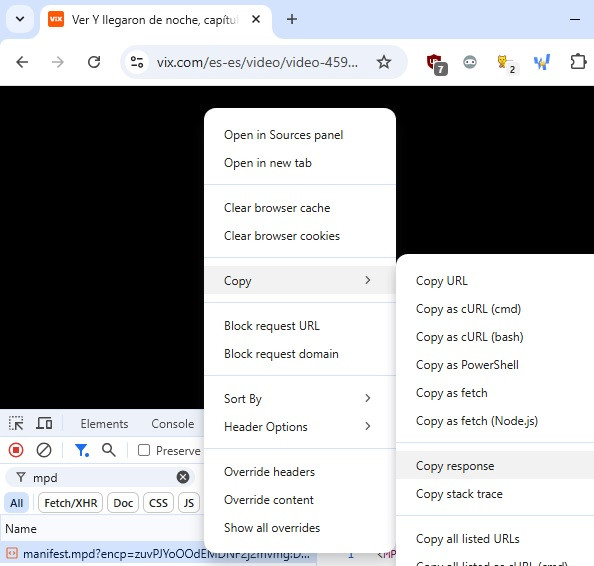The width and height of the screenshot is (594, 566).
Task: Open the Extensions puzzle piece menu
Action: point(578,62)
